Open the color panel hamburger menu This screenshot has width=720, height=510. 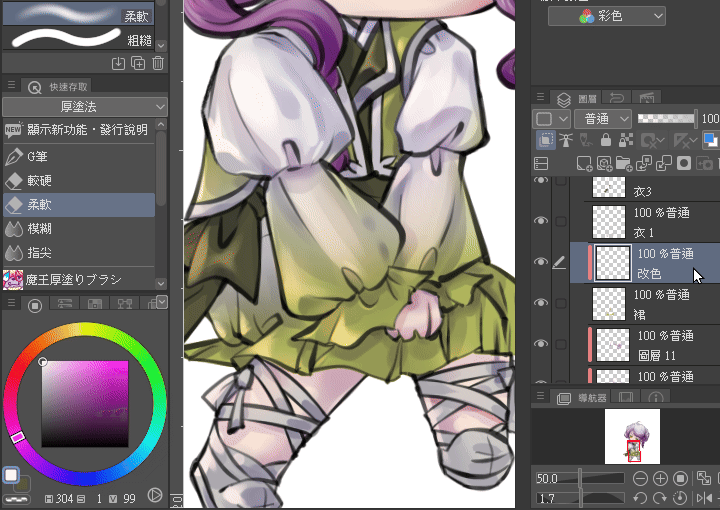11,303
